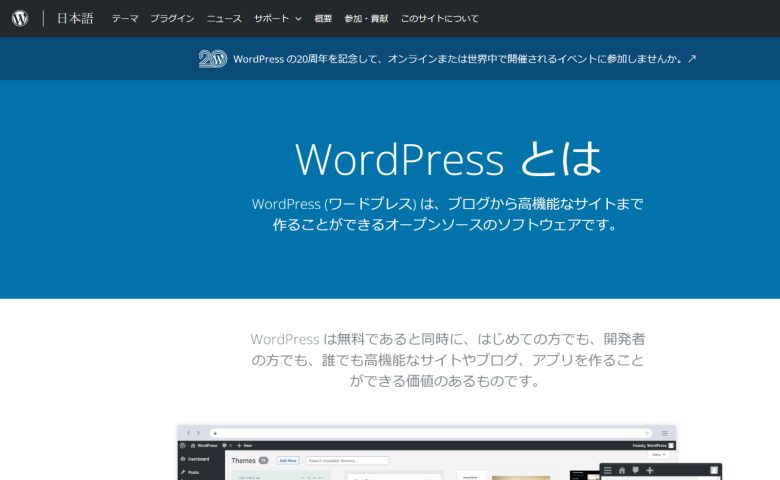This screenshot has width=780, height=480.
Task: Select the ニュース menu item
Action: [x=224, y=18]
